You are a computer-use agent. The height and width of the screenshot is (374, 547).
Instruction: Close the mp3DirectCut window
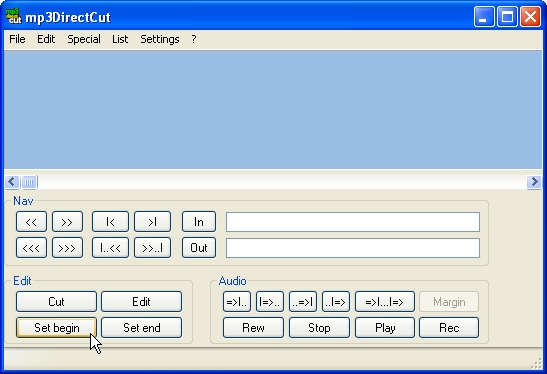click(x=530, y=16)
